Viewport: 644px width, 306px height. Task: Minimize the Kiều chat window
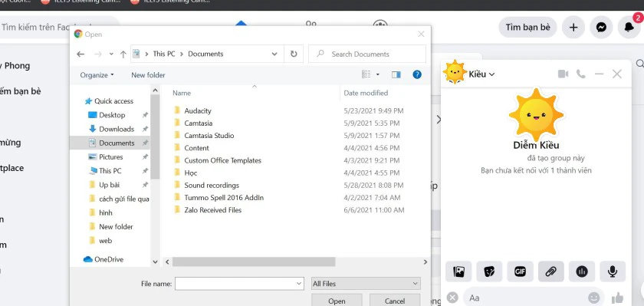tap(600, 74)
